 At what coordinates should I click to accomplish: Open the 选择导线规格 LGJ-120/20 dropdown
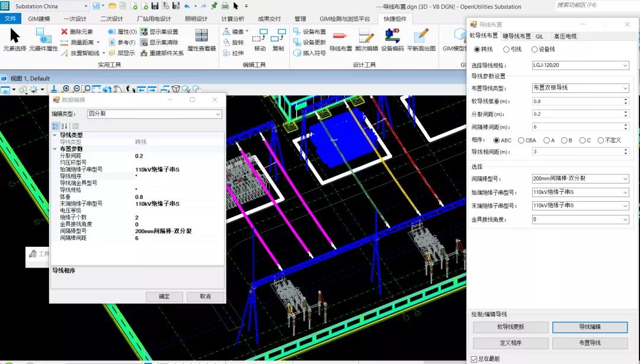pyautogui.click(x=580, y=65)
